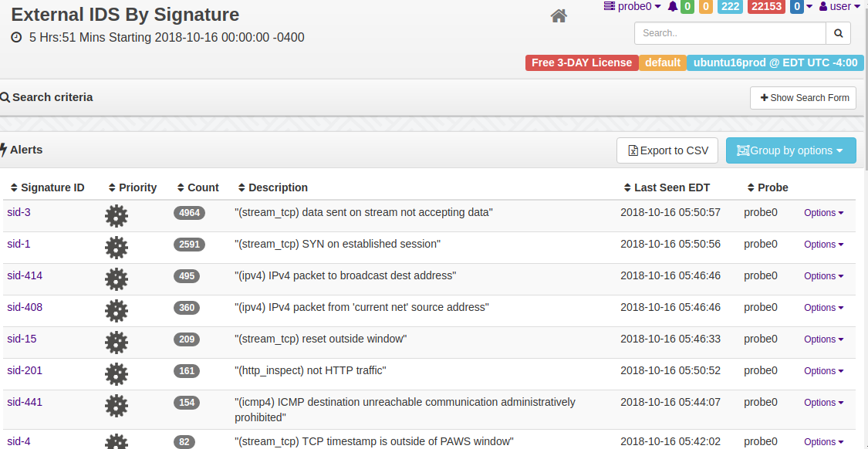
Task: Click the priority gear icon for sid-3
Action: coord(117,215)
